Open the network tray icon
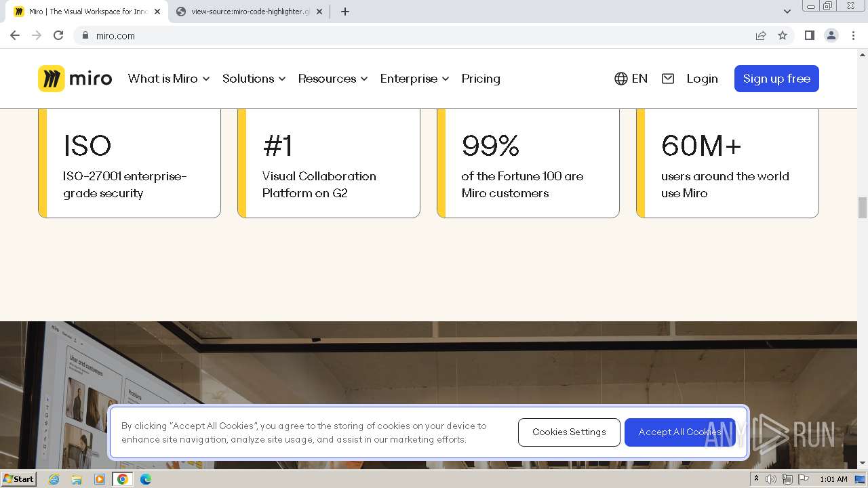Screen dimensions: 868x488 coord(787,479)
